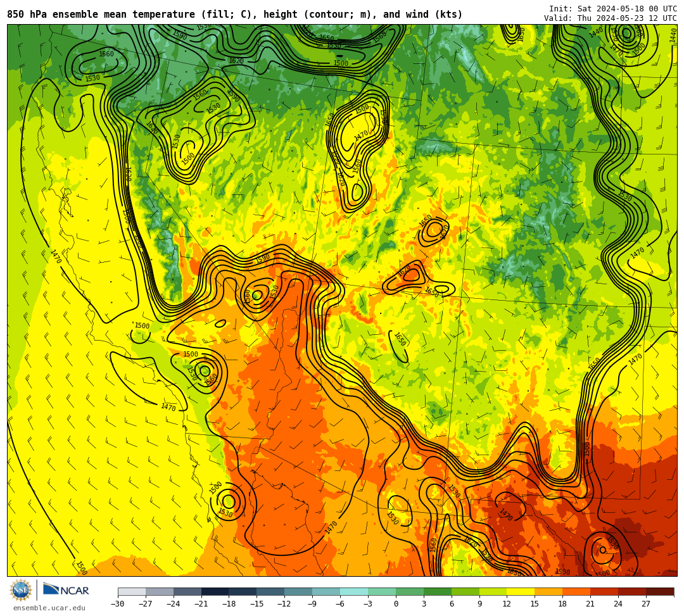Click the Valid: Thu 2024-05-23 12 UTC text
Screen dimensions: 684x616
611,18
